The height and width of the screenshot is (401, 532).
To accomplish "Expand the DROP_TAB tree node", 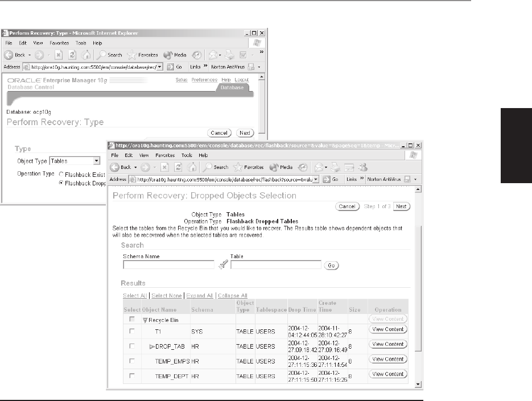I will click(x=152, y=346).
